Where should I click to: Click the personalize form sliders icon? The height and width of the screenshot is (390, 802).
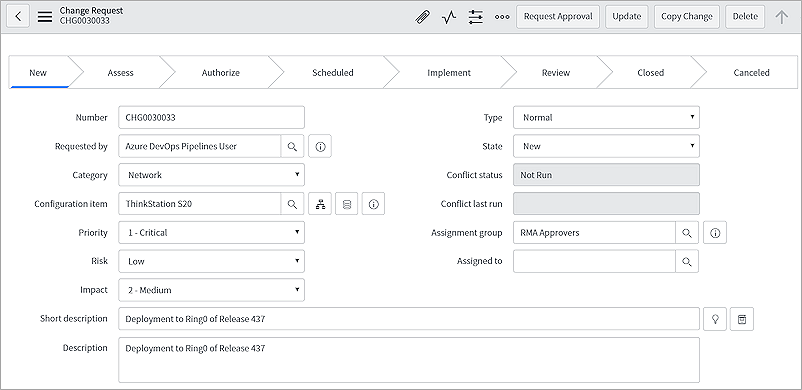coord(476,17)
